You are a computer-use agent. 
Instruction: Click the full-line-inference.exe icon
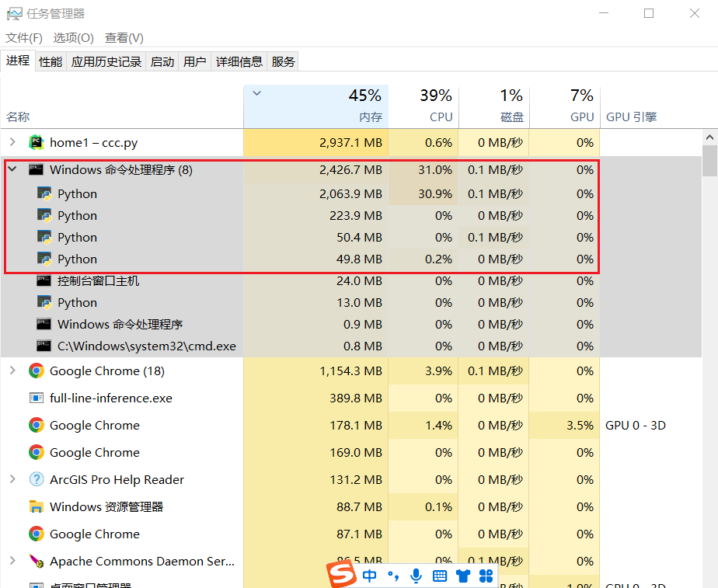pos(37,398)
